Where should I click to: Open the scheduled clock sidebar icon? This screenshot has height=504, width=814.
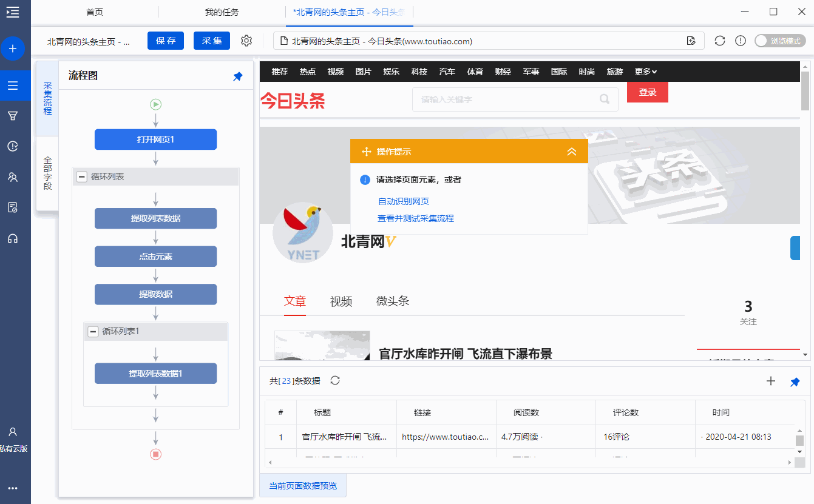point(13,146)
